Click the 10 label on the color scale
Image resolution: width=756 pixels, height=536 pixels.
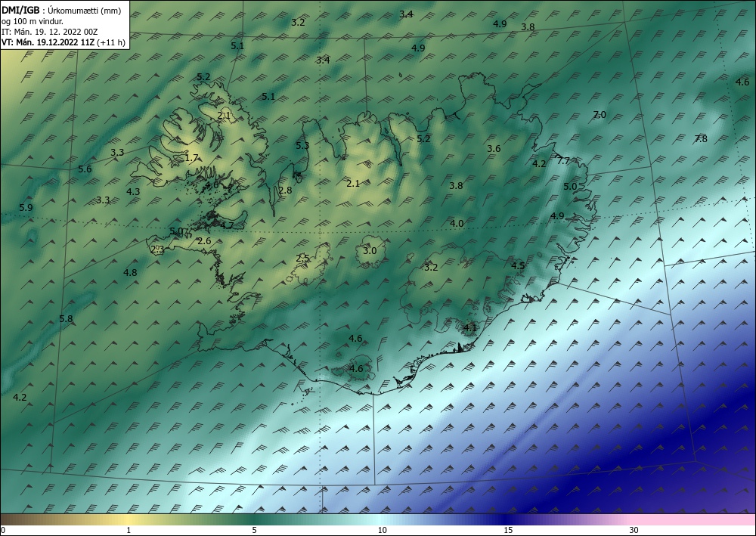[x=383, y=530]
